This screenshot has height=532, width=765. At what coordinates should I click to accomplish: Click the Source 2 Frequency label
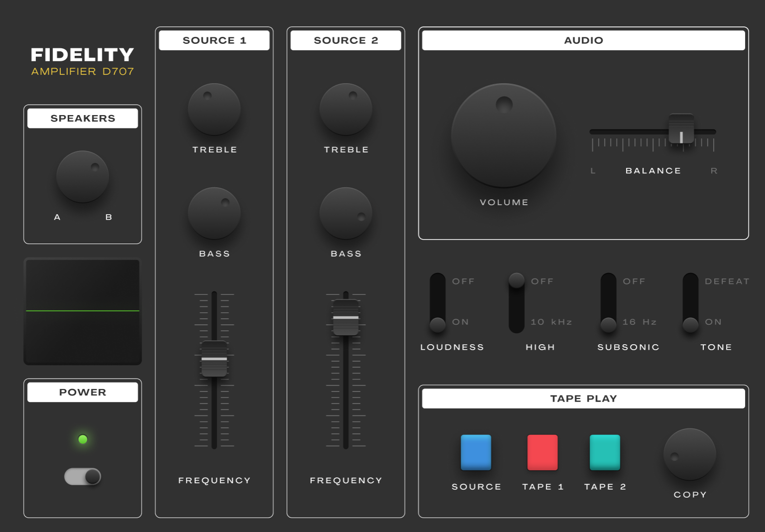346,481
